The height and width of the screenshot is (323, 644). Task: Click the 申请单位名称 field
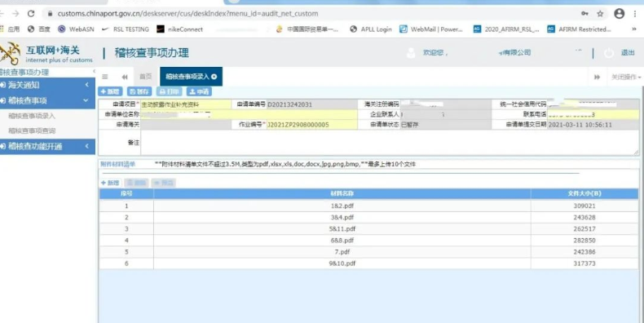coord(249,114)
